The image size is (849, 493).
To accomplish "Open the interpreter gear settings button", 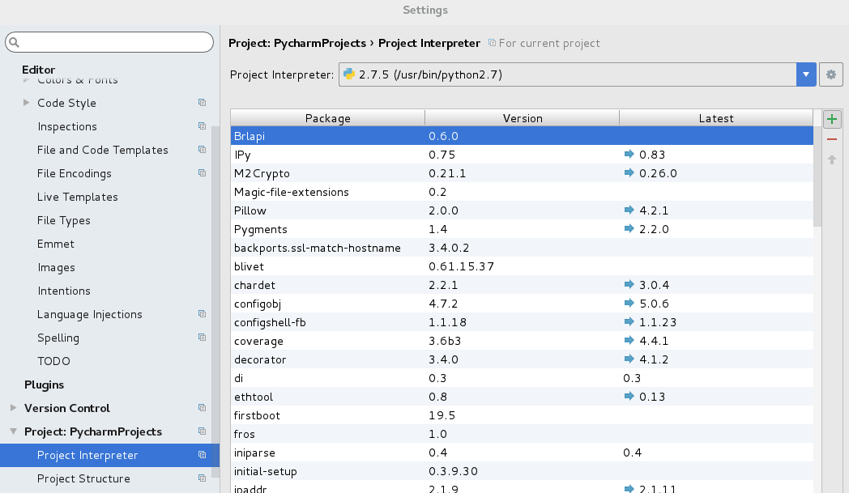I will point(831,75).
